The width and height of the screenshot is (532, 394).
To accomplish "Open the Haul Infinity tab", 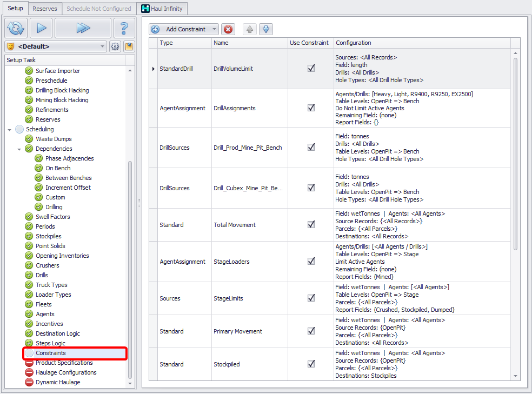I will 162,9.
